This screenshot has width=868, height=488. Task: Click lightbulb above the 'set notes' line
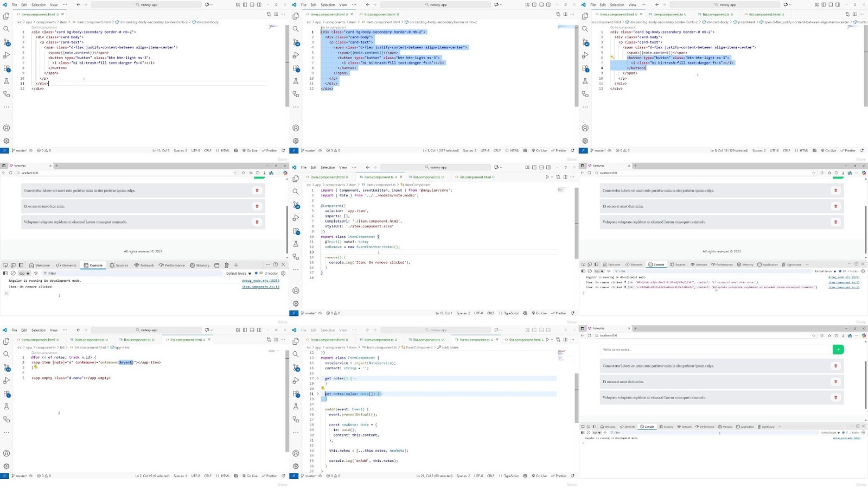[x=323, y=388]
